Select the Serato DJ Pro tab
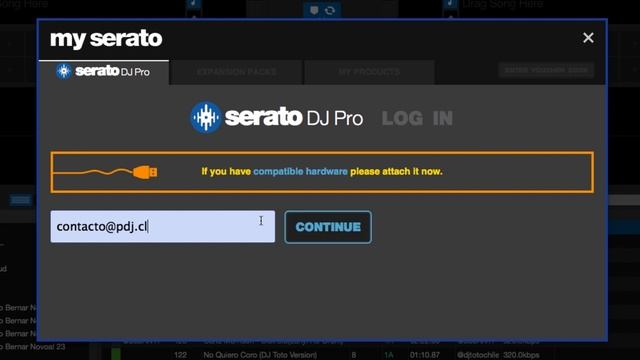640x360 pixels. [x=104, y=72]
